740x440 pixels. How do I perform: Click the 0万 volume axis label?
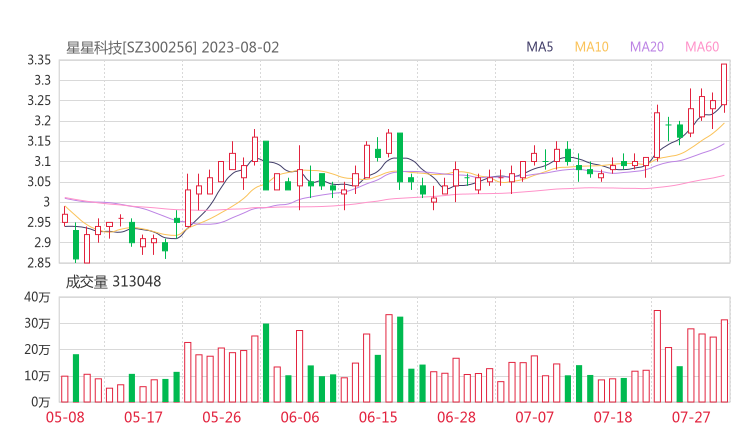[x=41, y=402]
